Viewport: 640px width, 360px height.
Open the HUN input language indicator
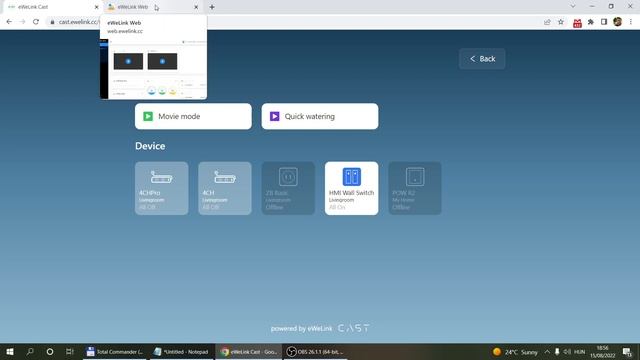pos(580,352)
